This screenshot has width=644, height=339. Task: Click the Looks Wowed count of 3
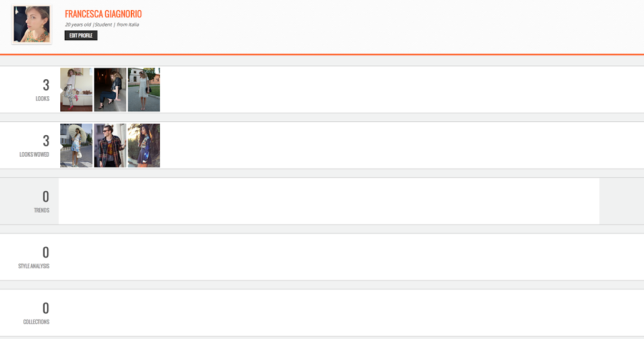pyautogui.click(x=46, y=142)
